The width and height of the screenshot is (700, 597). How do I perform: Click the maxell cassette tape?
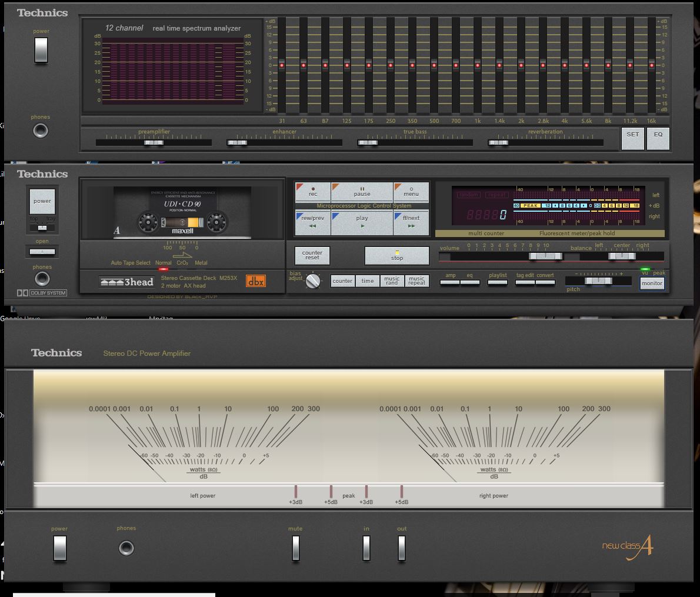tap(182, 212)
